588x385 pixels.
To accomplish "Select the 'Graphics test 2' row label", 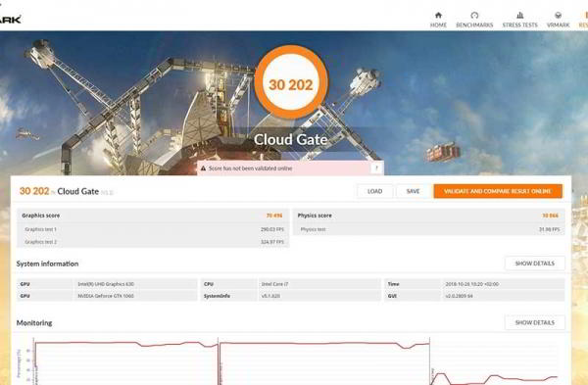I will pyautogui.click(x=40, y=242).
